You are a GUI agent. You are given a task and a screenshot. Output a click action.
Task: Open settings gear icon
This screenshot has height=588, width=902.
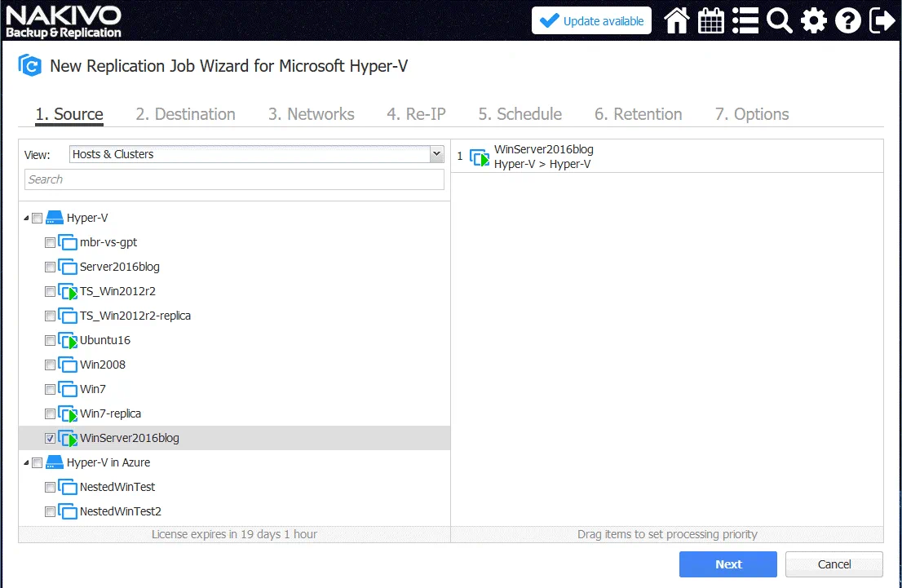pos(814,21)
